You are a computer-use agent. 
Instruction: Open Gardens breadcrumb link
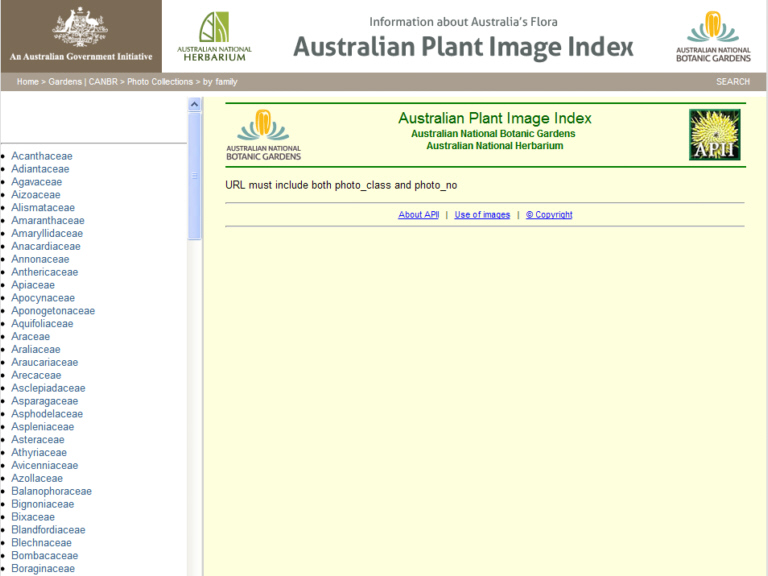point(65,82)
